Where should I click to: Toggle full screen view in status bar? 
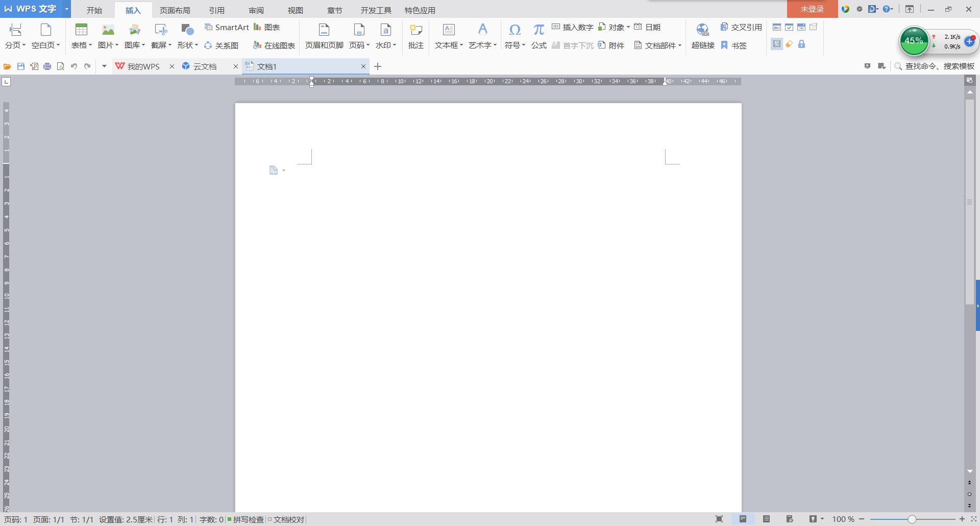(x=719, y=519)
